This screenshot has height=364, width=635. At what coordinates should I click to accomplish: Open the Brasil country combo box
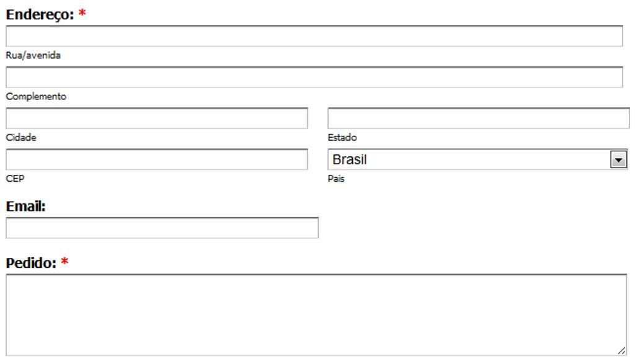478,159
